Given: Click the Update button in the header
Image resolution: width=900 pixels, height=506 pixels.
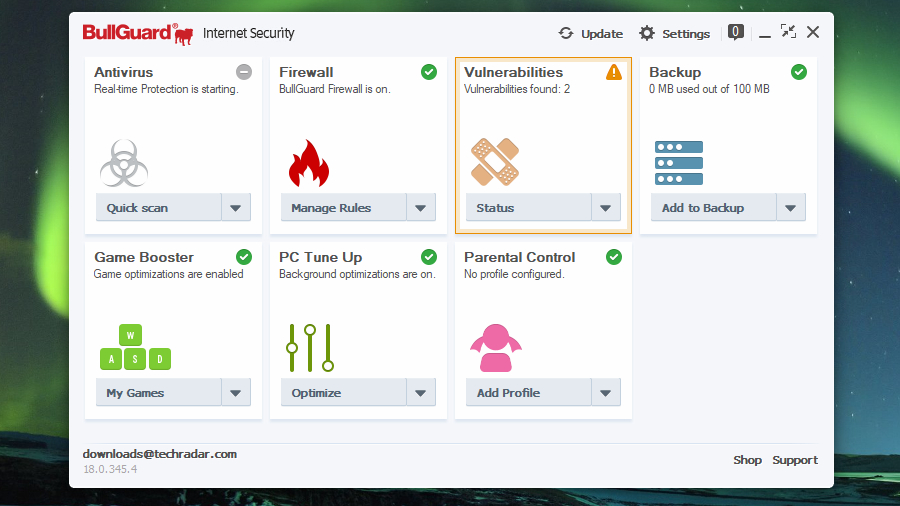Looking at the screenshot, I should [x=591, y=33].
